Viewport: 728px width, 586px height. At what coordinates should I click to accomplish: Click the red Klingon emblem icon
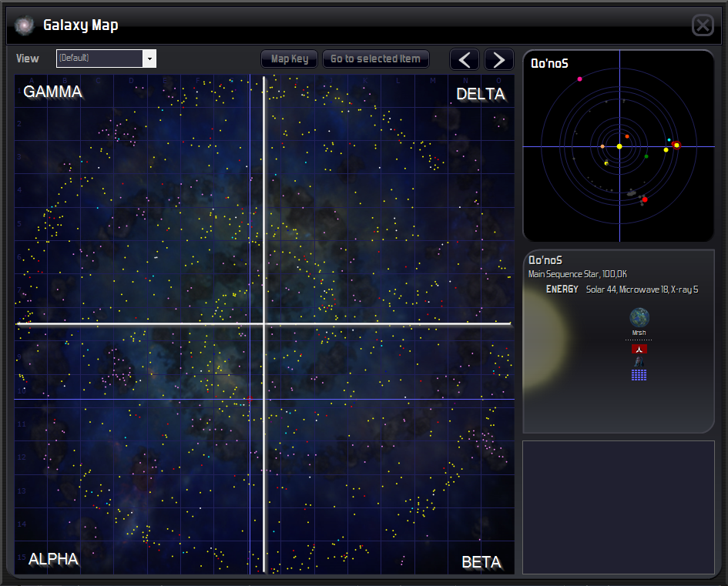pyautogui.click(x=639, y=349)
